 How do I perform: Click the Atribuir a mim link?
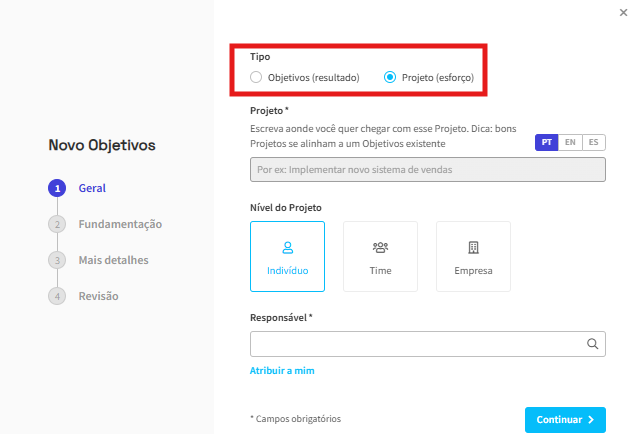click(282, 371)
